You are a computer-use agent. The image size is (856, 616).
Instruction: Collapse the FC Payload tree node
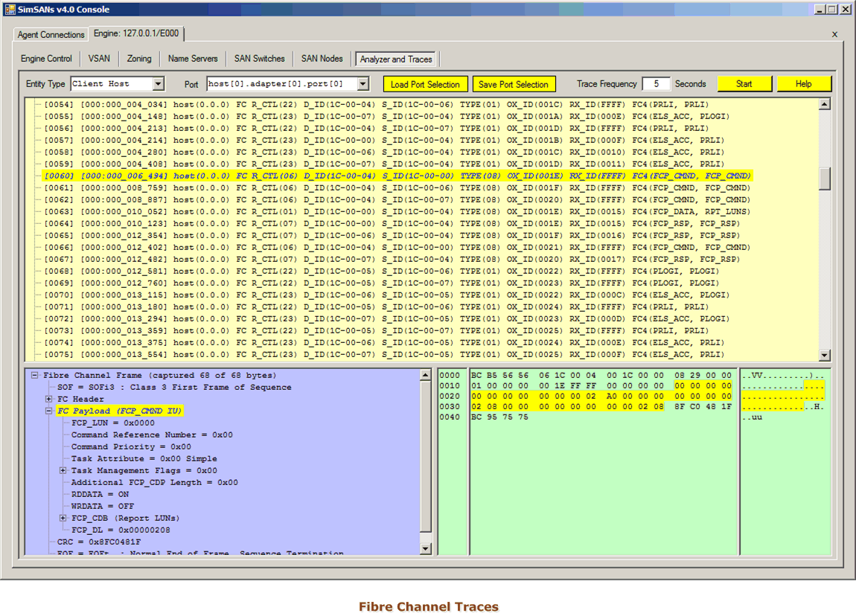pos(49,411)
